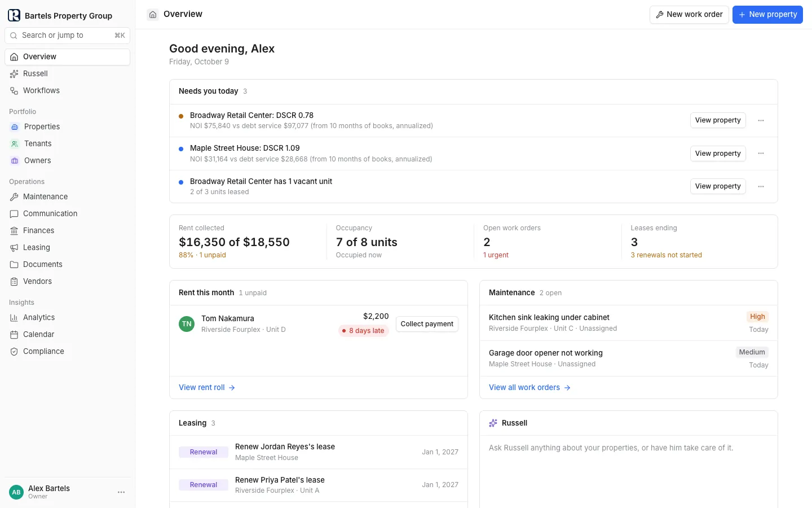The image size is (812, 508).
Task: View property for Maple Street House
Action: (x=718, y=154)
